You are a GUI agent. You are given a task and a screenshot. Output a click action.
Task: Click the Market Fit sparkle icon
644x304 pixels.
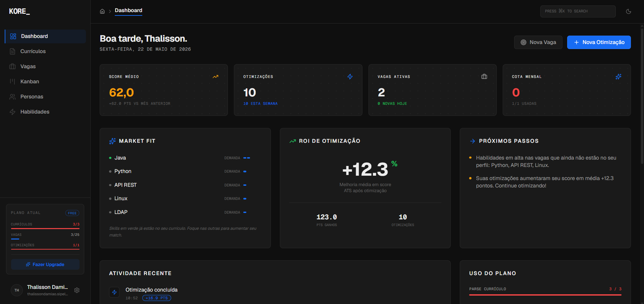(112, 141)
